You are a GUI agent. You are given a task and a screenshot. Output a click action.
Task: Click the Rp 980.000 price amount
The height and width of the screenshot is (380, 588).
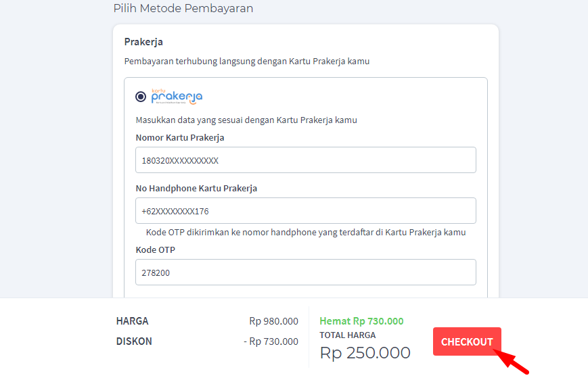pyautogui.click(x=273, y=321)
